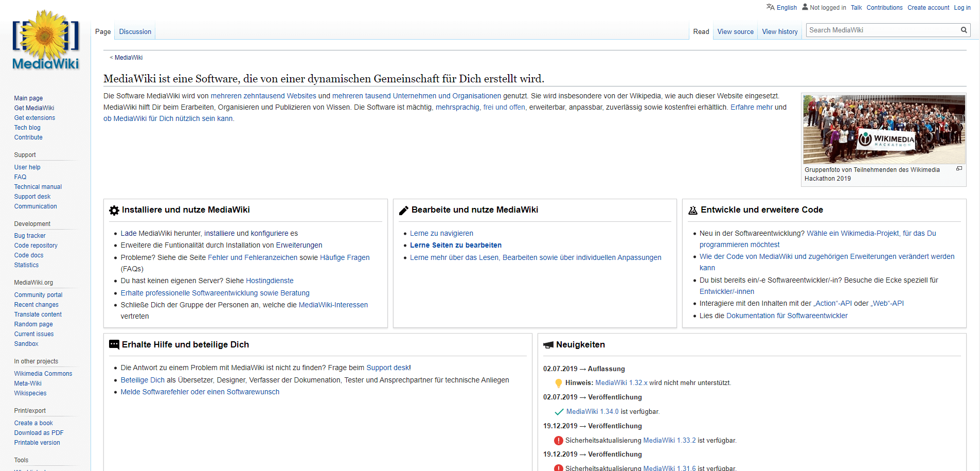Screen dimensions: 980x471
Task: Open Current issues link
Action: point(34,334)
